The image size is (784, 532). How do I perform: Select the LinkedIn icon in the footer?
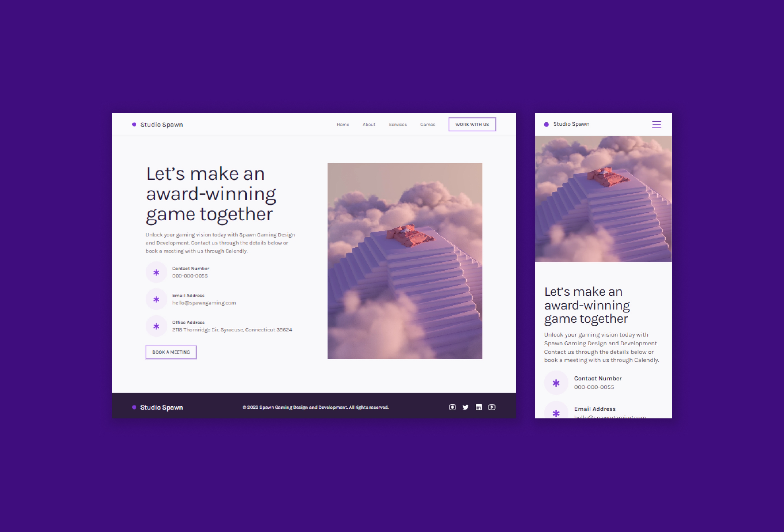pyautogui.click(x=479, y=407)
